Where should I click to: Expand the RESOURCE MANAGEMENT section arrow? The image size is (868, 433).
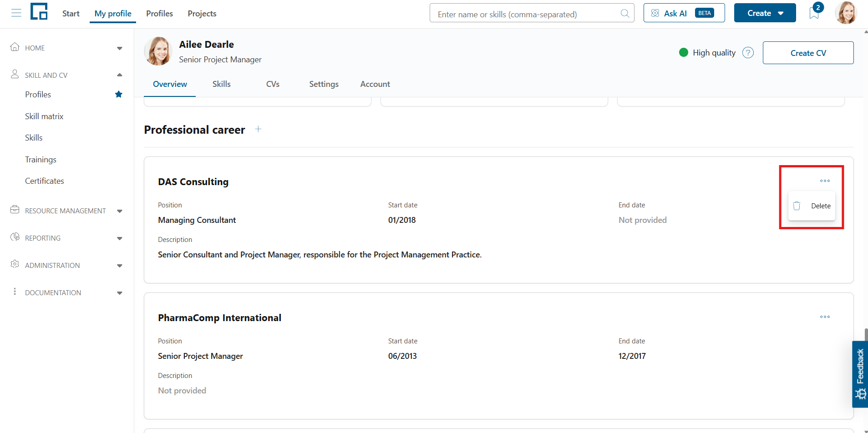click(x=120, y=211)
